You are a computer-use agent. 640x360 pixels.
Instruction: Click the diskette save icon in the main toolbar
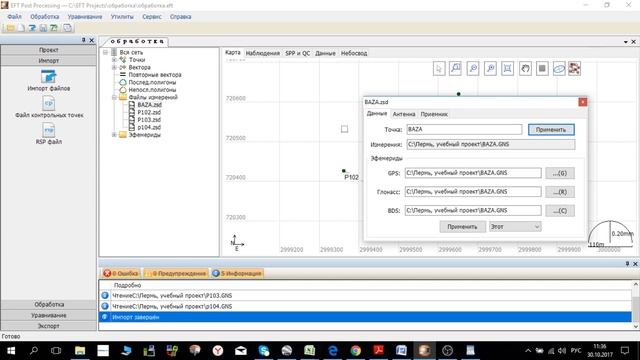tap(43, 28)
